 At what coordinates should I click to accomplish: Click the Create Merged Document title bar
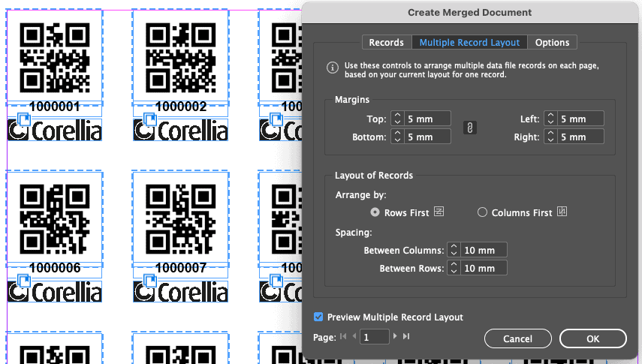tap(469, 12)
